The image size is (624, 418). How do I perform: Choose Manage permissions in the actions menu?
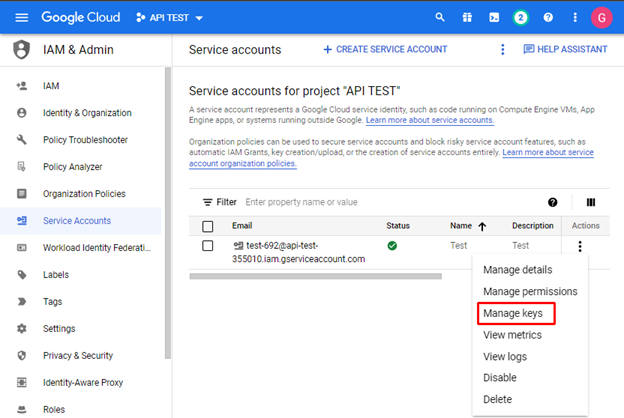[x=530, y=291]
